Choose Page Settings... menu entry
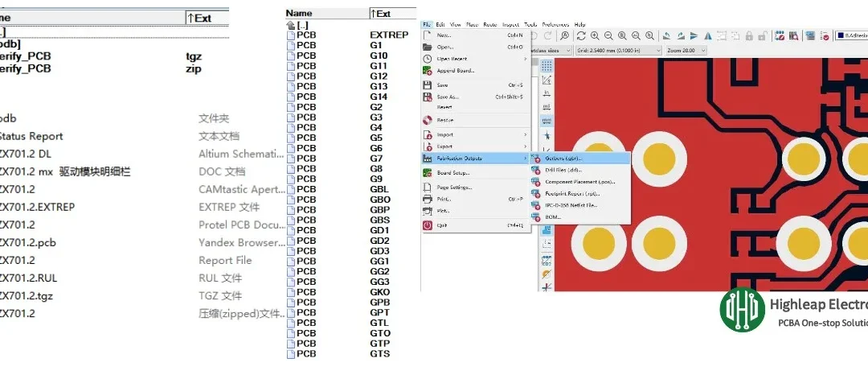The height and width of the screenshot is (375, 868). tap(476, 187)
